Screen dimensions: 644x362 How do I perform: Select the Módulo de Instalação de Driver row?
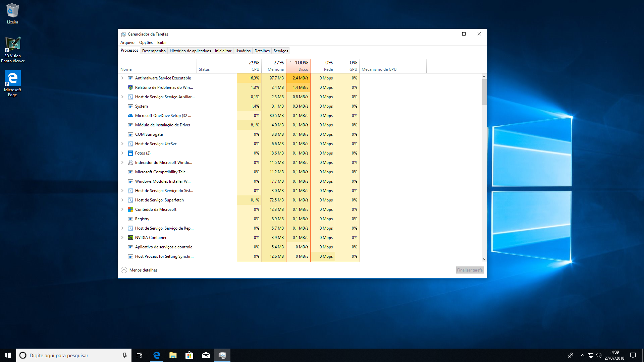coord(300,125)
